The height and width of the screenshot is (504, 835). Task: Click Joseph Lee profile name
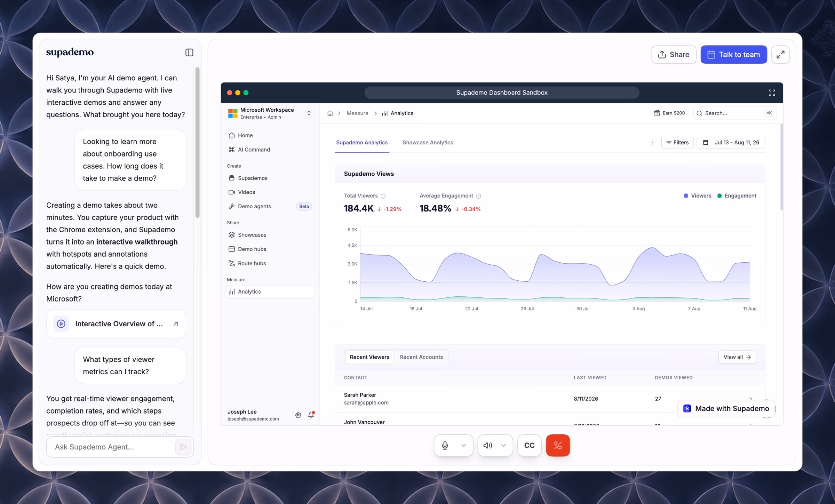click(x=242, y=412)
